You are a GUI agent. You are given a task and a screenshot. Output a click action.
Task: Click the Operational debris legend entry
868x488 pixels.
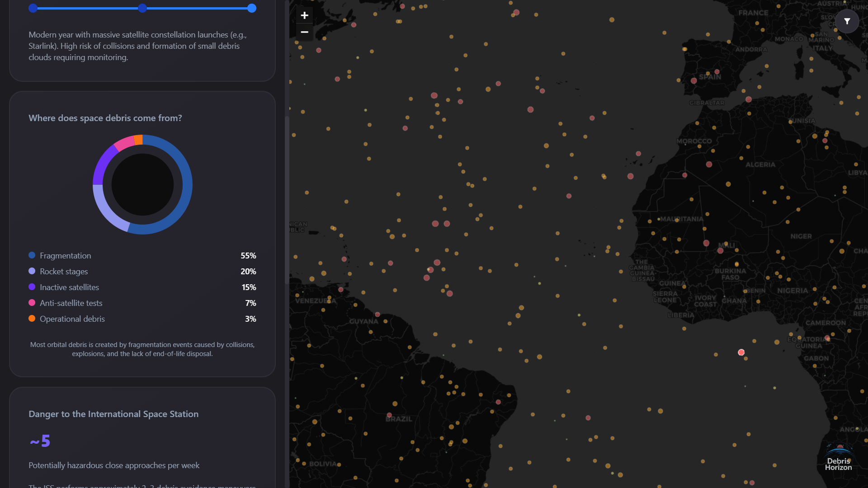72,319
